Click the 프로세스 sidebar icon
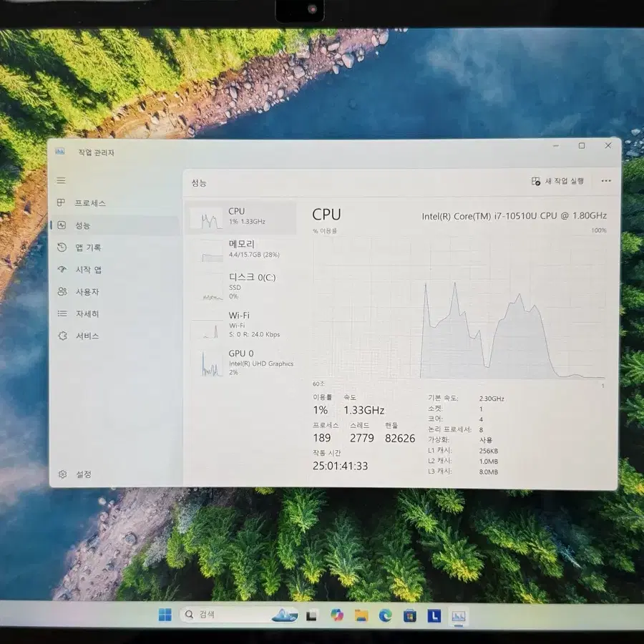 pos(62,203)
